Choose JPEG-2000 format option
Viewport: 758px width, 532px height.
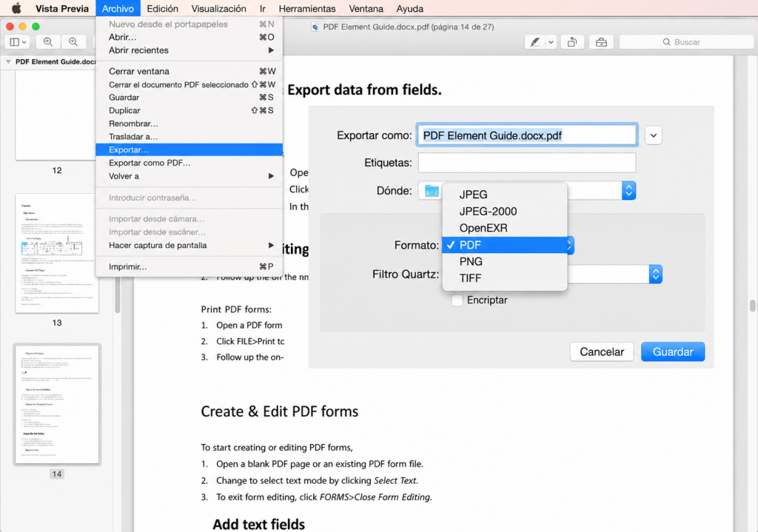tap(504, 211)
